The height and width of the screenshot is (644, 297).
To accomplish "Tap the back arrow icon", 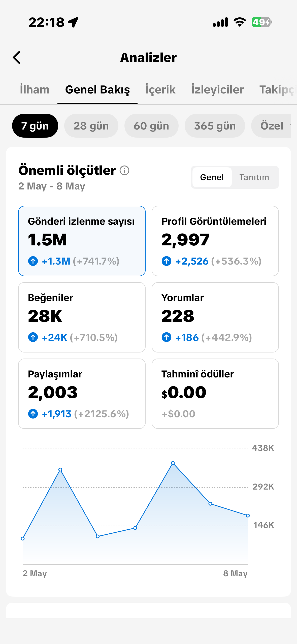I will click(17, 57).
